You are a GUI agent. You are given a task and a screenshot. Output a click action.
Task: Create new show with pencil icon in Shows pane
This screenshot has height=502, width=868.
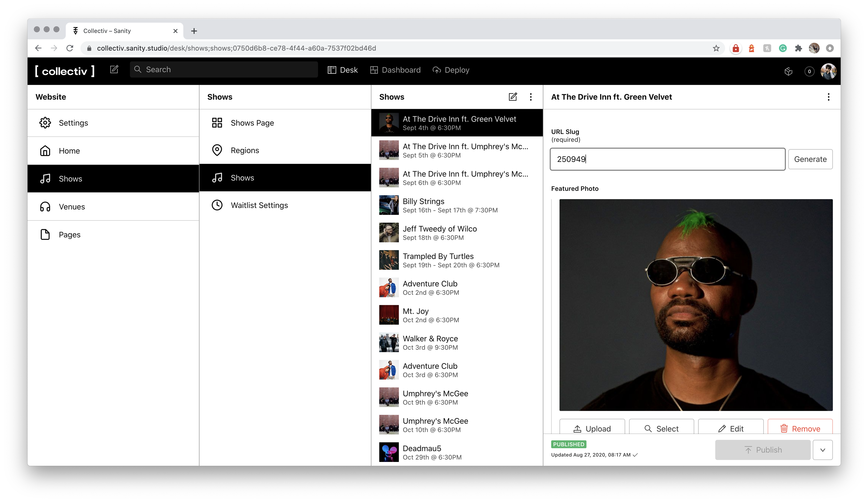[512, 97]
